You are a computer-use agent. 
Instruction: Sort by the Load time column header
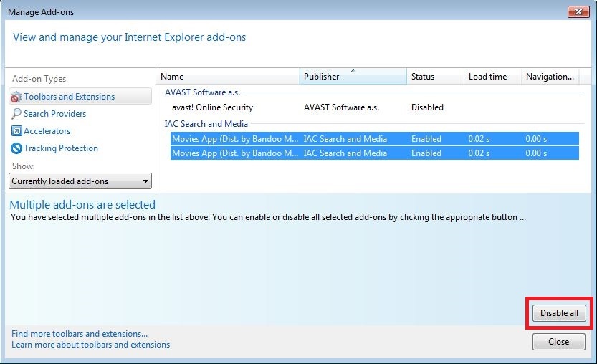point(492,77)
